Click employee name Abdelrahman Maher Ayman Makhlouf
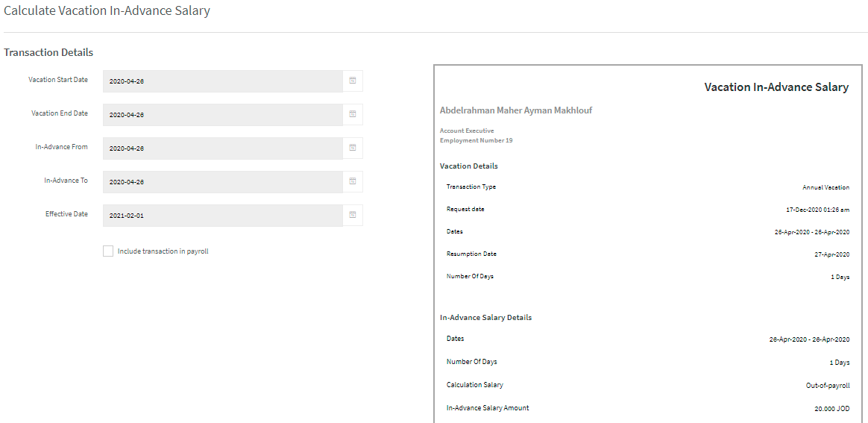 (516, 110)
